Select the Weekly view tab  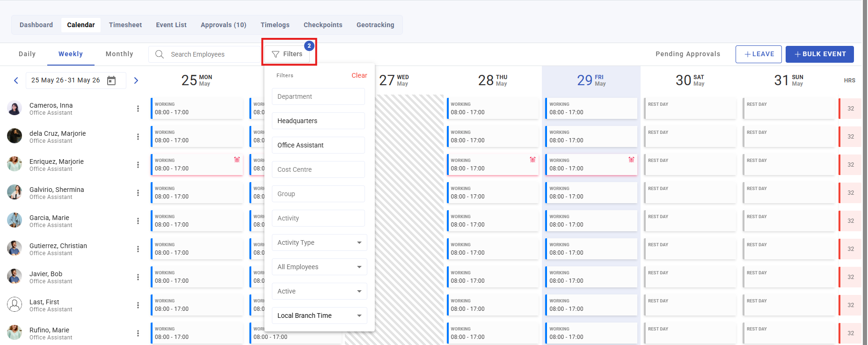point(71,54)
